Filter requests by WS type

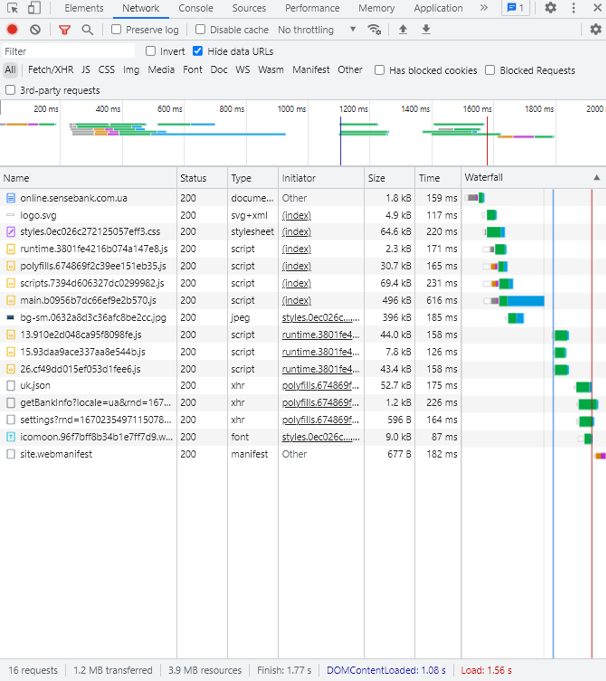[243, 70]
